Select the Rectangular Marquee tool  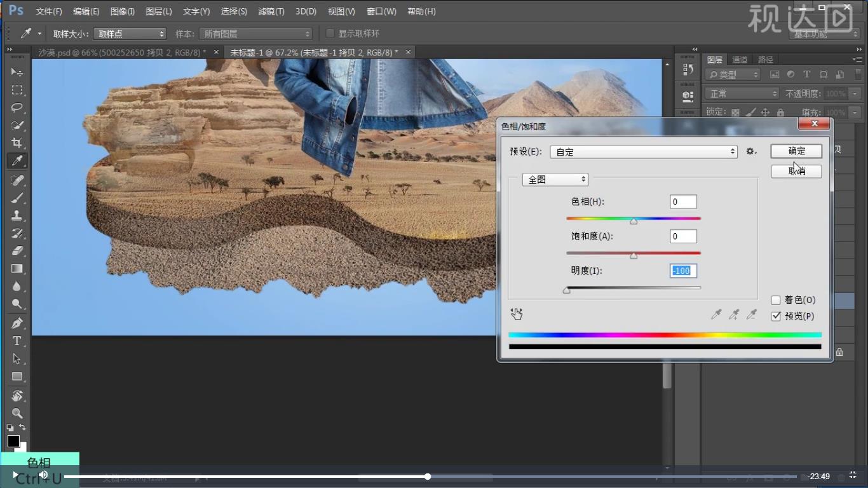point(17,90)
